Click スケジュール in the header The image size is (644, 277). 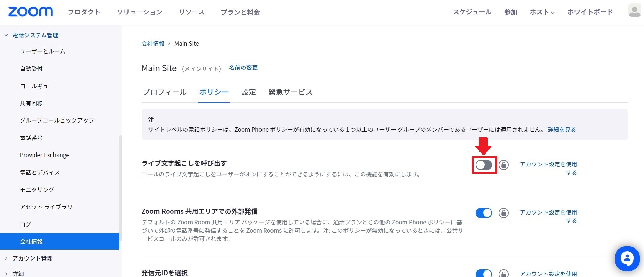[x=472, y=12]
